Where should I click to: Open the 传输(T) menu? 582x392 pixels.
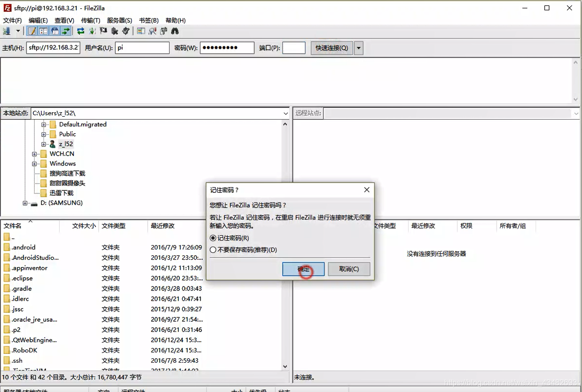point(91,20)
